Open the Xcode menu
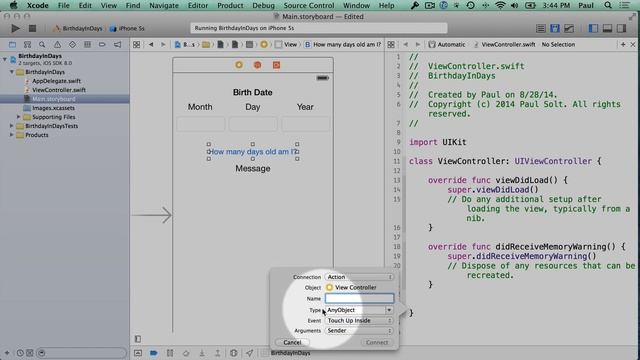 pos(37,5)
